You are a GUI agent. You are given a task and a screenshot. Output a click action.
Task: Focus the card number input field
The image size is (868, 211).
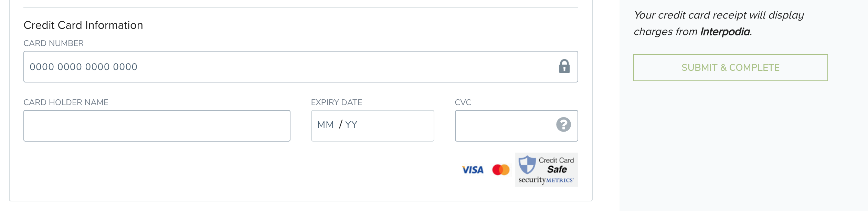click(x=289, y=67)
